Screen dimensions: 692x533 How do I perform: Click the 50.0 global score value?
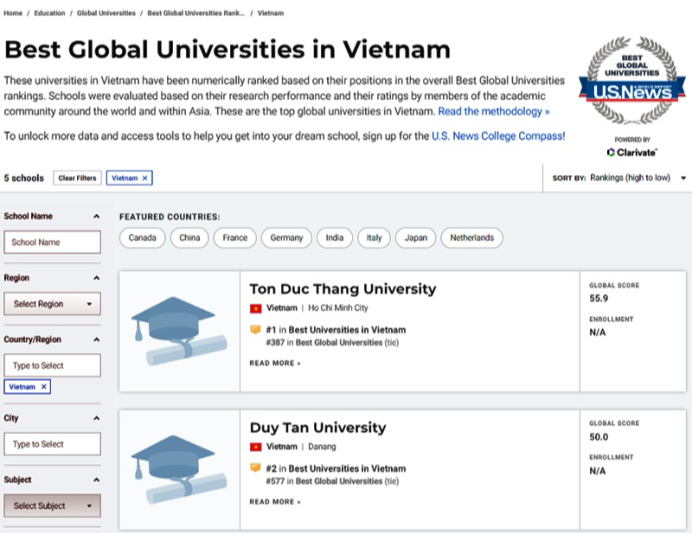tap(598, 437)
